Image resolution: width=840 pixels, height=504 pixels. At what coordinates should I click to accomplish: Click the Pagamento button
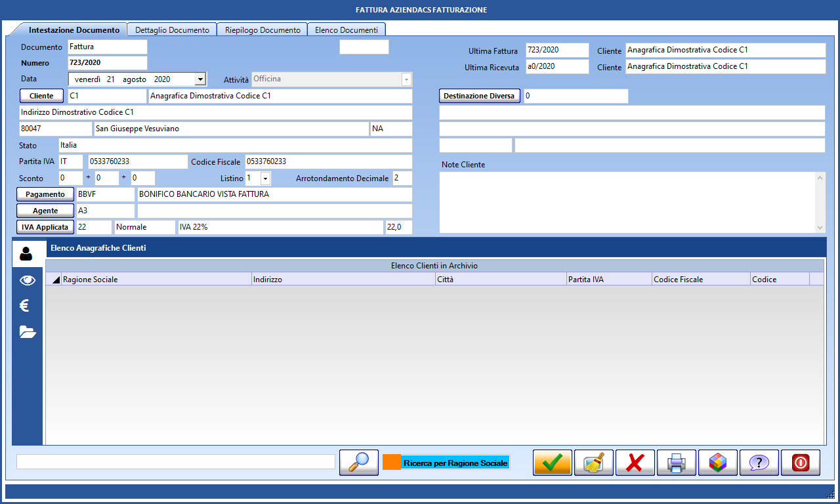(45, 194)
